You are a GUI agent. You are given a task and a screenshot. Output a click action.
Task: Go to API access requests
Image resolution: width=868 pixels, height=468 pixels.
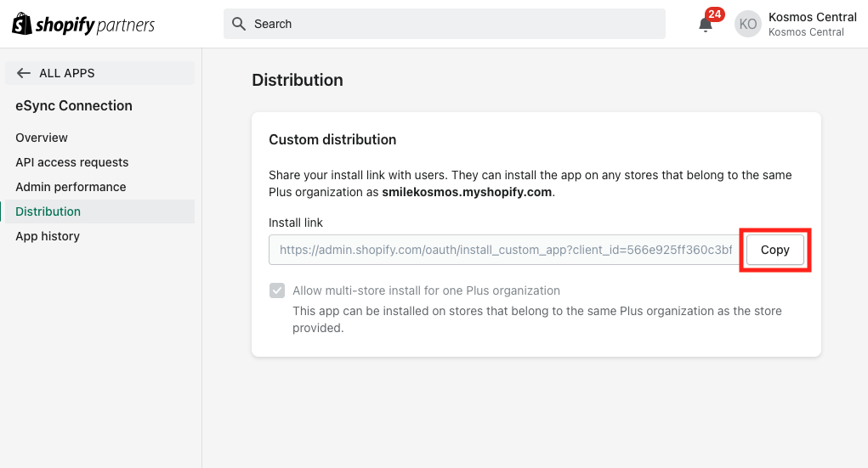[x=72, y=162]
